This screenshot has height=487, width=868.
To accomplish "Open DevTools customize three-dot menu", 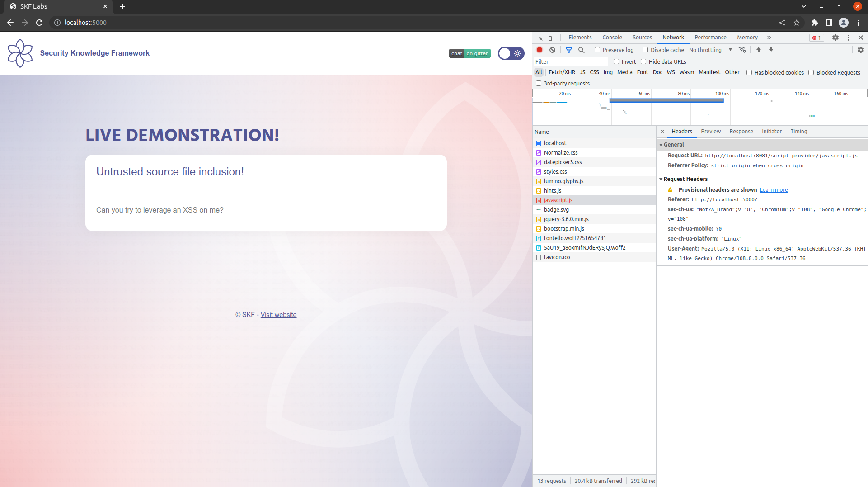I will pos(848,38).
